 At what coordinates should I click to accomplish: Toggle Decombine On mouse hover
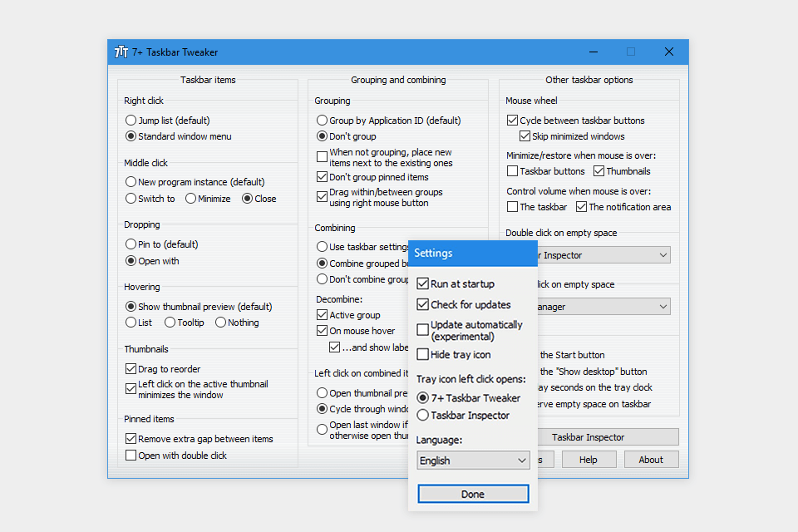coord(322,330)
